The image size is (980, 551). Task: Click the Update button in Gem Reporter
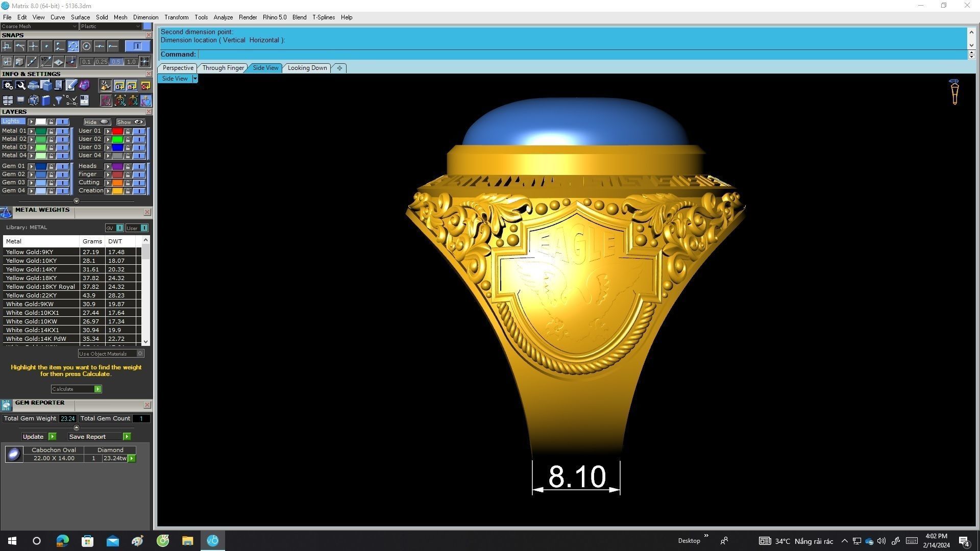click(x=39, y=437)
